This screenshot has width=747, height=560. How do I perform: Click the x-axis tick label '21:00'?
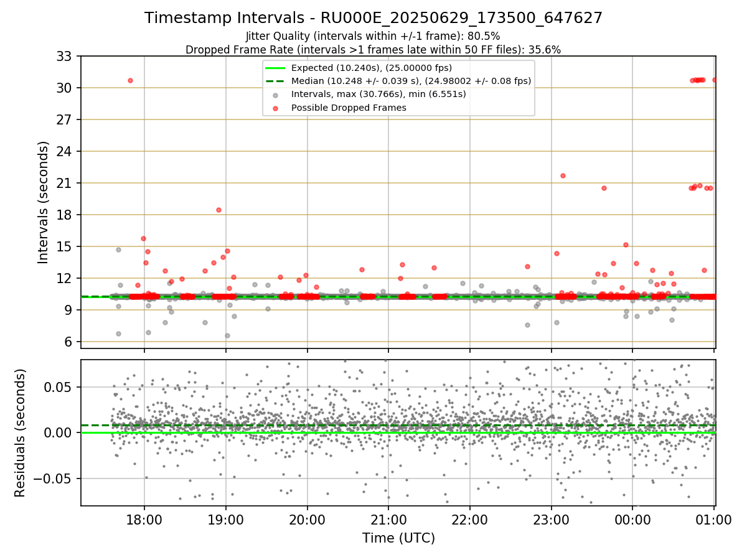tap(388, 519)
